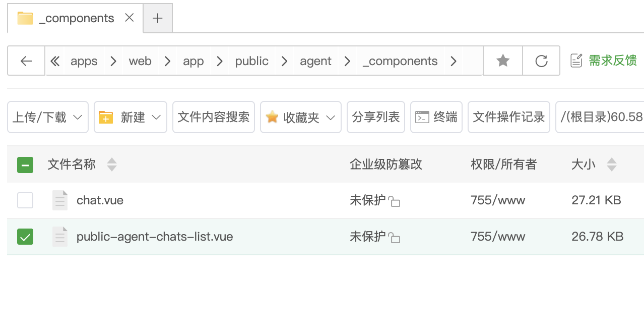
Task: Open a new tab with plus button
Action: 158,19
